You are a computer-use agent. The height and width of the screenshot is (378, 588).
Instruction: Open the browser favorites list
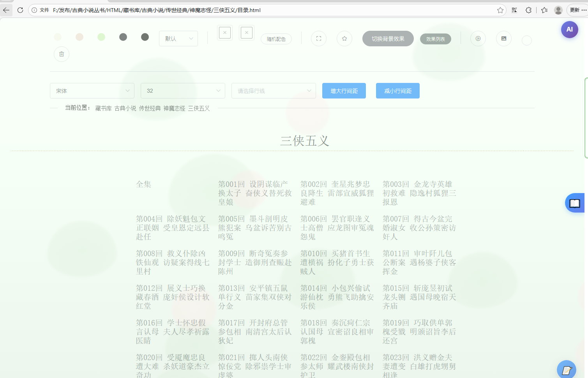pyautogui.click(x=544, y=10)
